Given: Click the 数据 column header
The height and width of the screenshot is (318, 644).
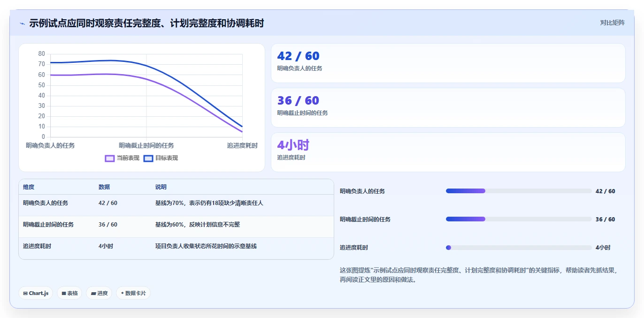Looking at the screenshot, I should (104, 187).
